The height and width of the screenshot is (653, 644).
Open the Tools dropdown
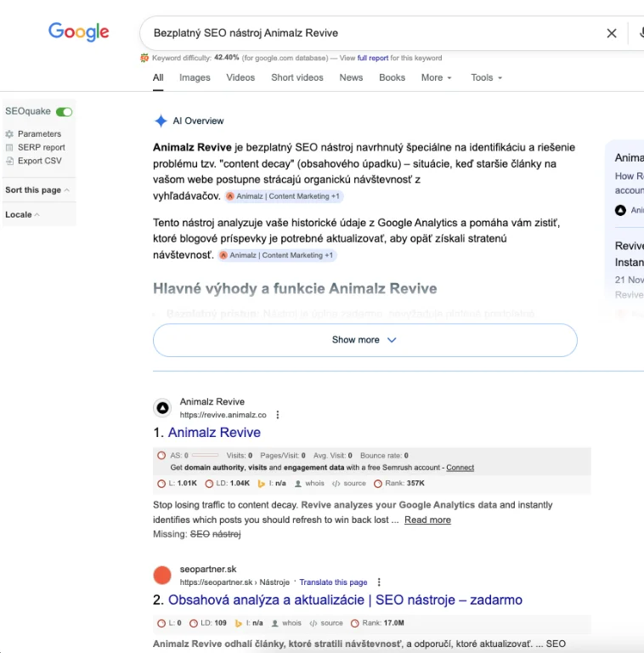tap(486, 77)
